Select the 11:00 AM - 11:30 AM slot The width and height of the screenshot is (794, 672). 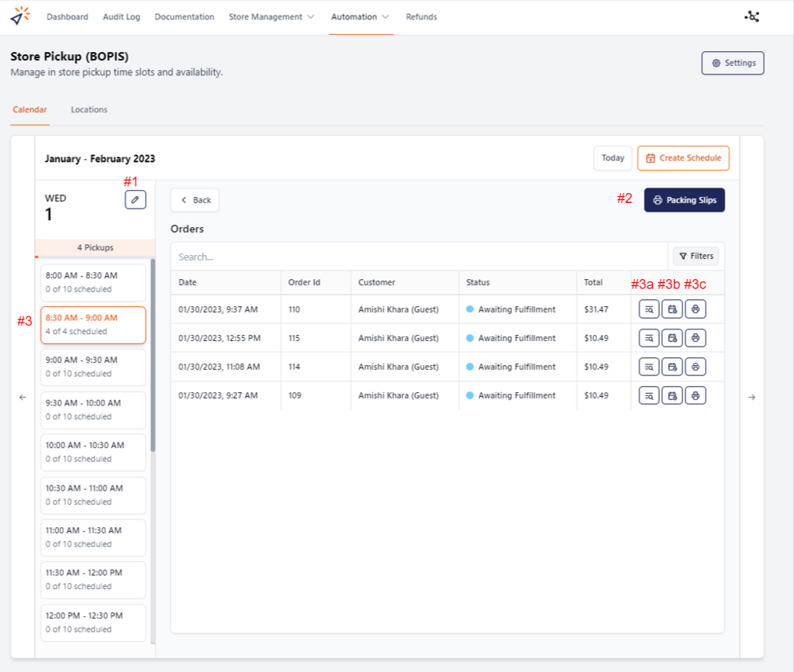click(93, 537)
